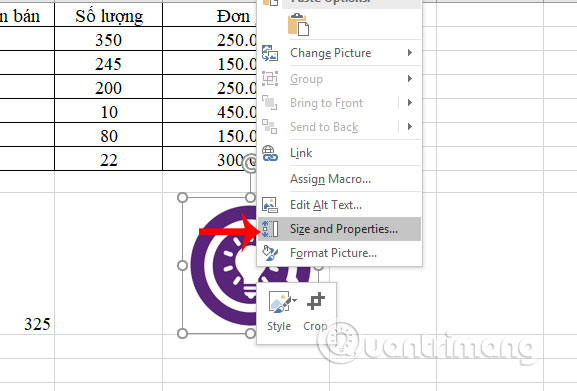Click the picture's top-left resize handle
577x391 pixels.
[183, 198]
